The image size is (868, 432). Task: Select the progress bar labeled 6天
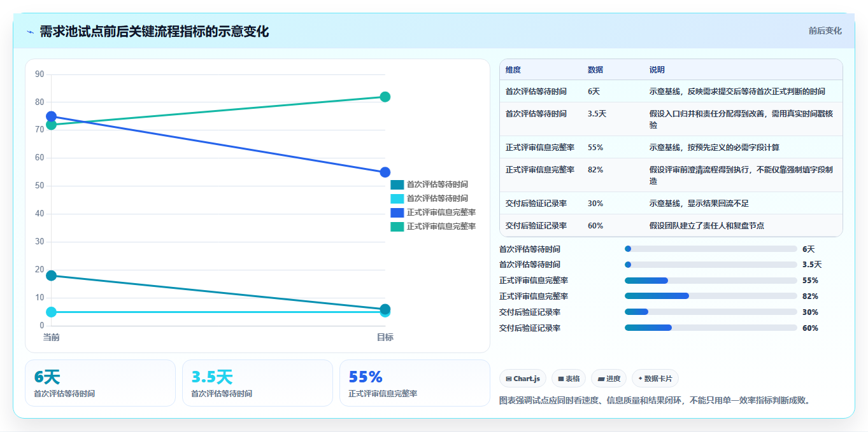point(711,249)
